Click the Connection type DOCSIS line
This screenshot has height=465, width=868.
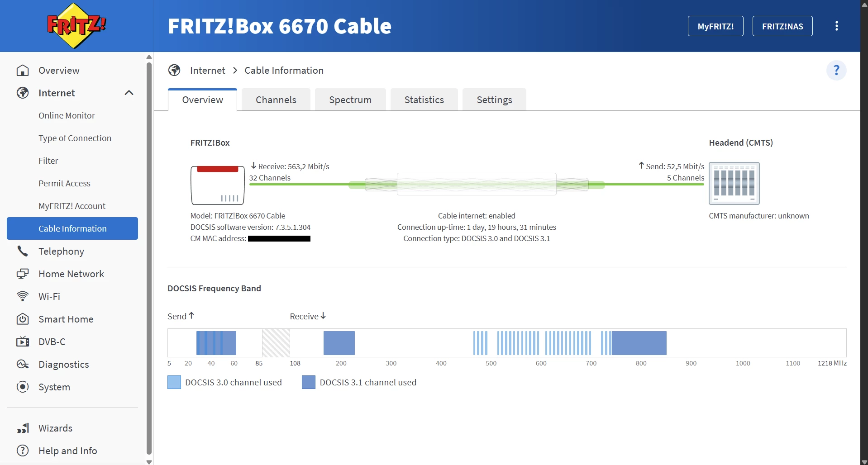[477, 238]
